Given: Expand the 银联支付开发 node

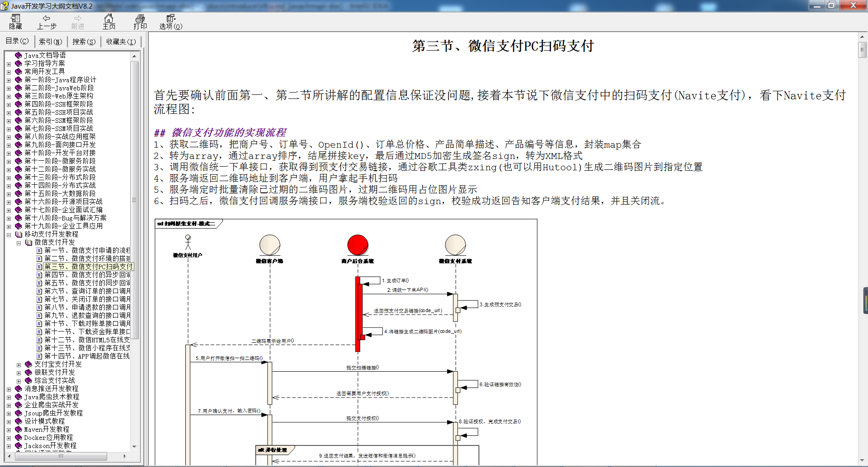Looking at the screenshot, I should (19, 373).
